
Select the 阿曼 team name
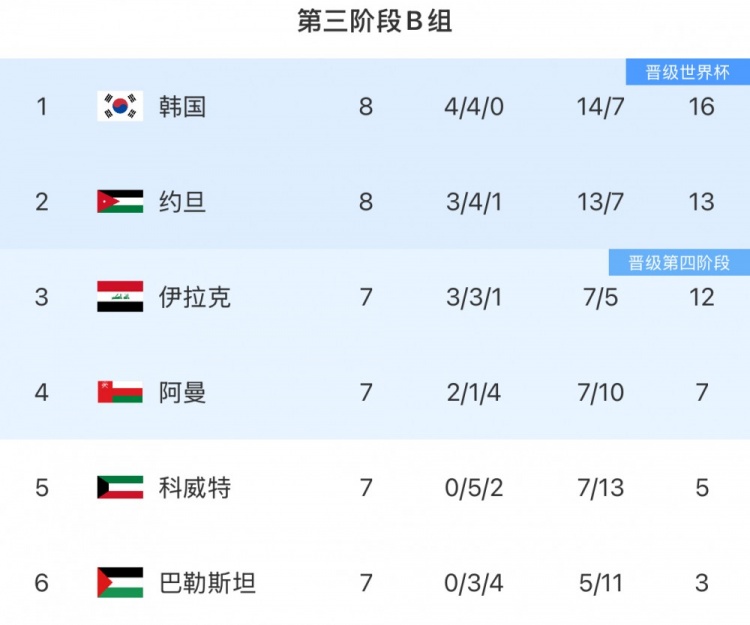tap(182, 392)
